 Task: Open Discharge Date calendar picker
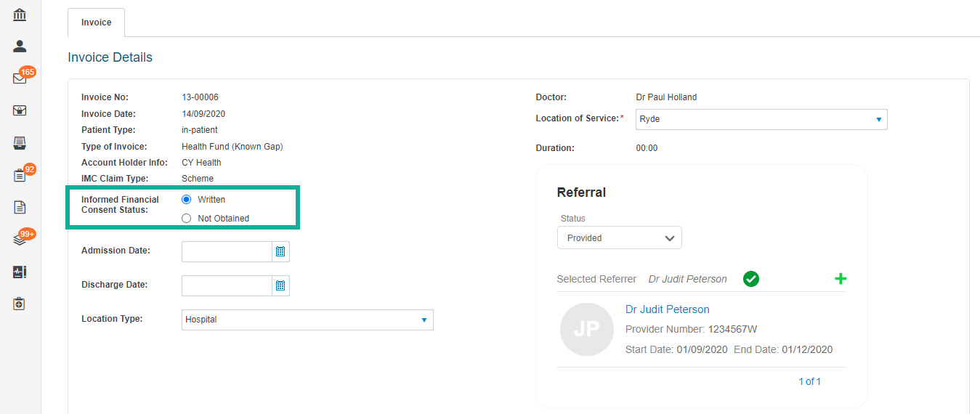pos(280,285)
